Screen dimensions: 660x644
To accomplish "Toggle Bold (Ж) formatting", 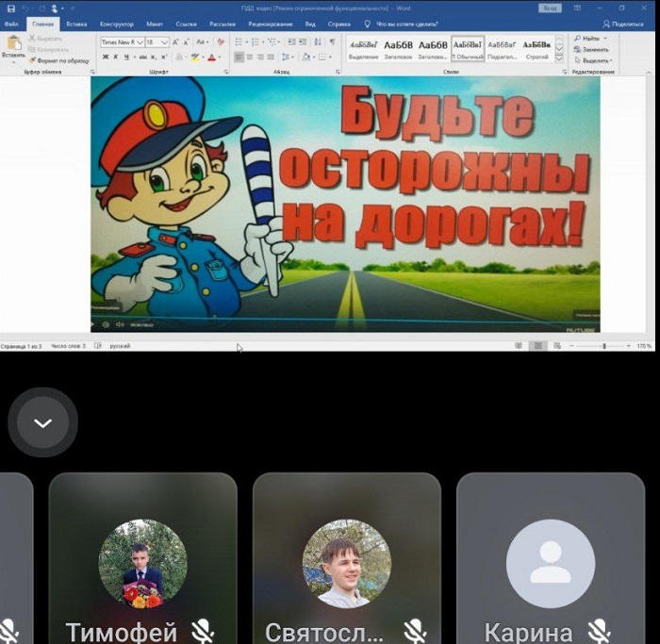I will point(106,57).
